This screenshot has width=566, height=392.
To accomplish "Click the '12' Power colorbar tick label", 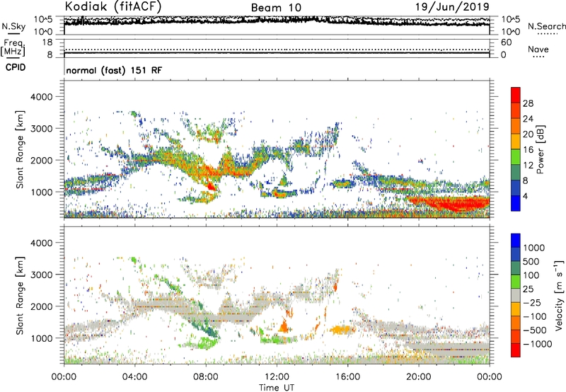I will [528, 166].
